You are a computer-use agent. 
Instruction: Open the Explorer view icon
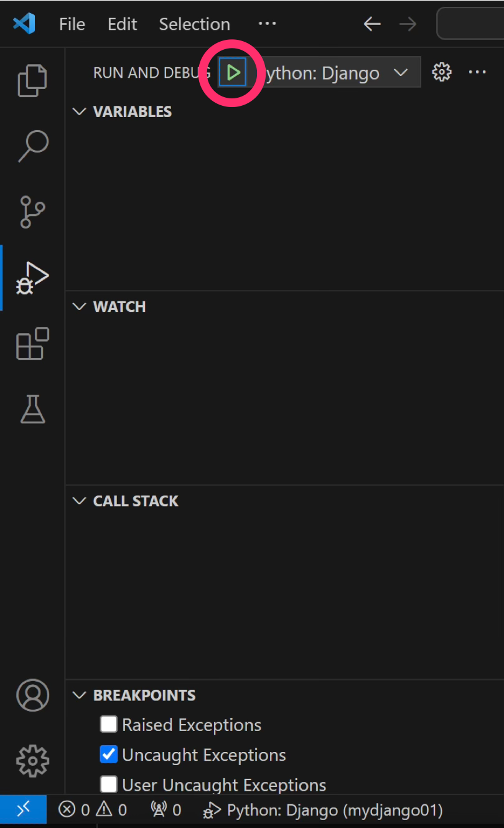point(32,80)
